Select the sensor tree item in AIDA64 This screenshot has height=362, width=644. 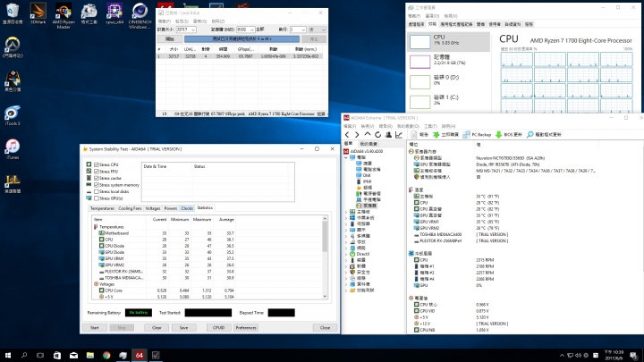point(367,206)
